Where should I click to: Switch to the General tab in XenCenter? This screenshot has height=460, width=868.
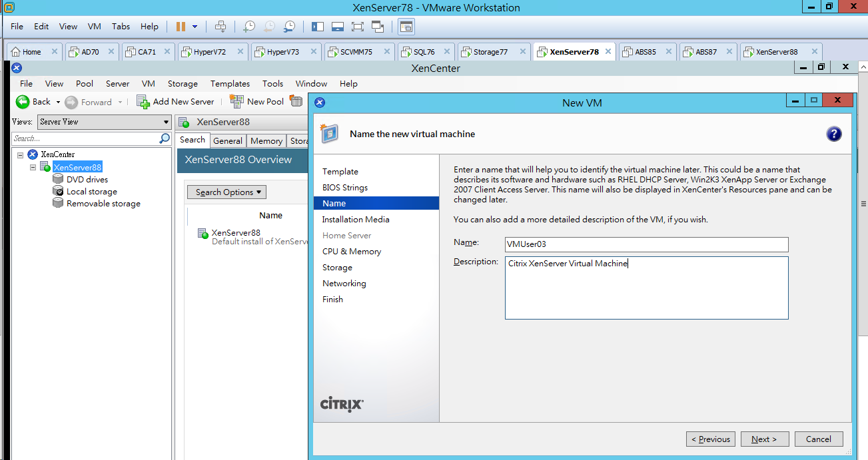[x=228, y=140]
